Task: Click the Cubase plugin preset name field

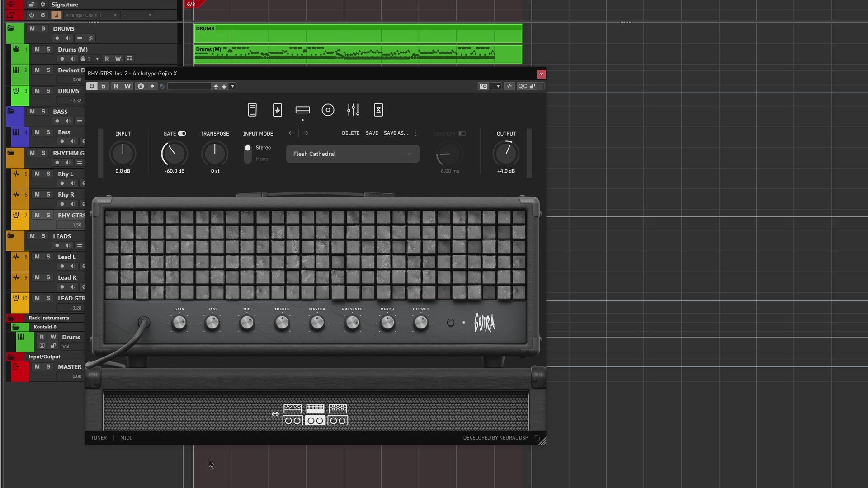Action: (189, 86)
